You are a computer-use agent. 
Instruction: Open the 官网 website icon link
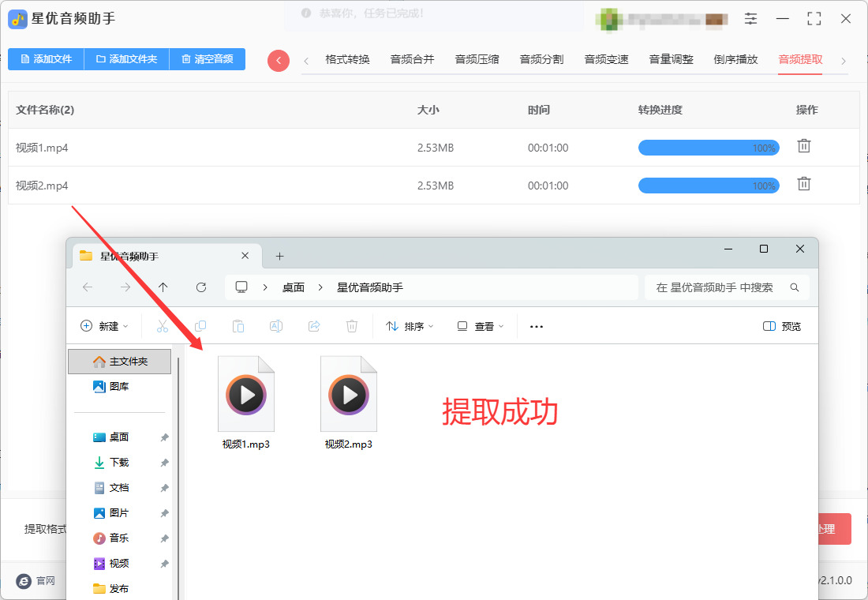click(24, 580)
